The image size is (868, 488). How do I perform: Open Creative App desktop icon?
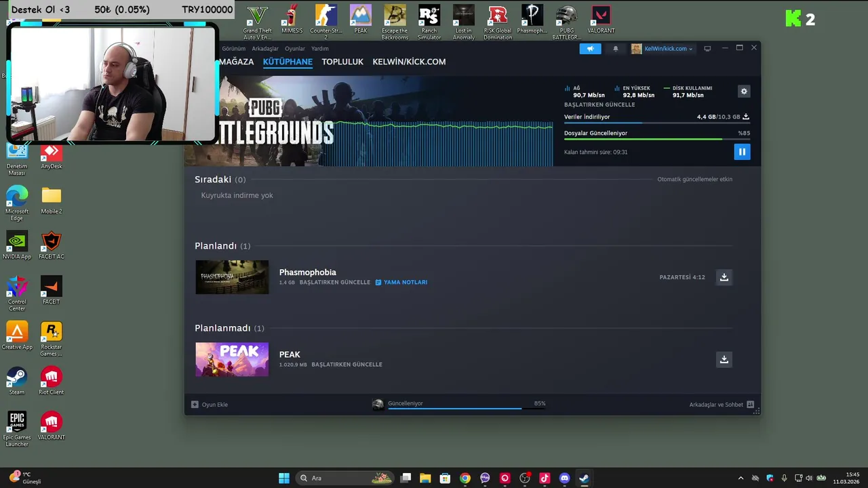(x=17, y=335)
